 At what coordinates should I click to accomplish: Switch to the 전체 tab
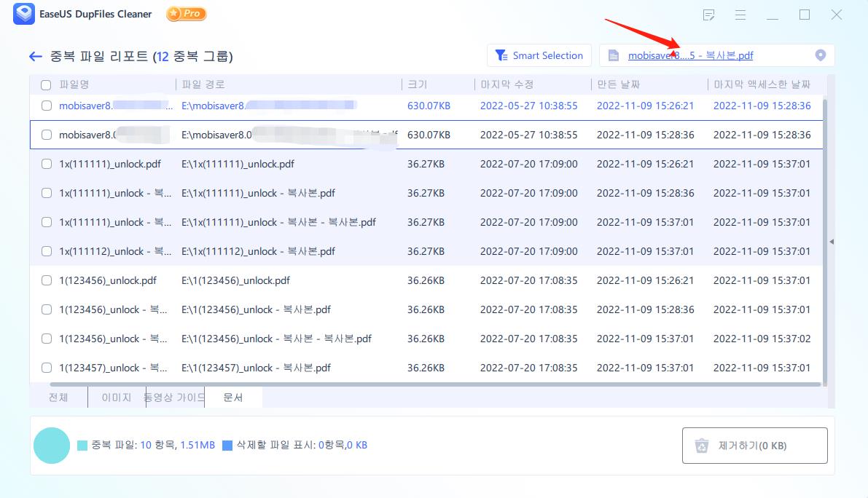pyautogui.click(x=59, y=398)
